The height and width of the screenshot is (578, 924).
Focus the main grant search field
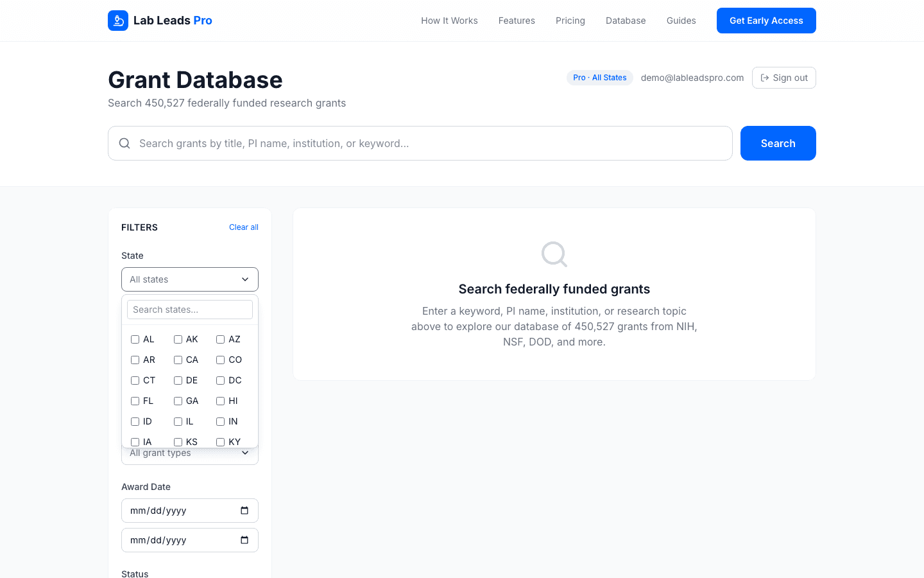(x=420, y=143)
